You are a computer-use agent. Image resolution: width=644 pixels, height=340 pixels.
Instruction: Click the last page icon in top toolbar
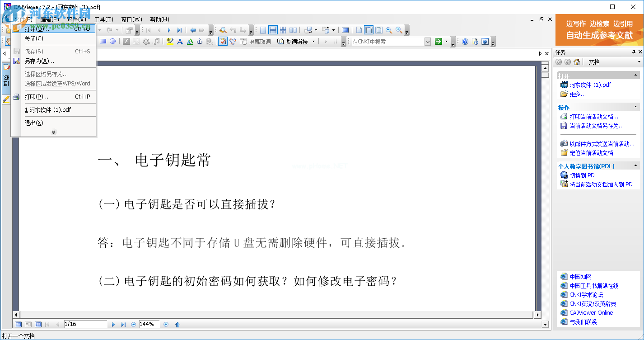pos(179,30)
